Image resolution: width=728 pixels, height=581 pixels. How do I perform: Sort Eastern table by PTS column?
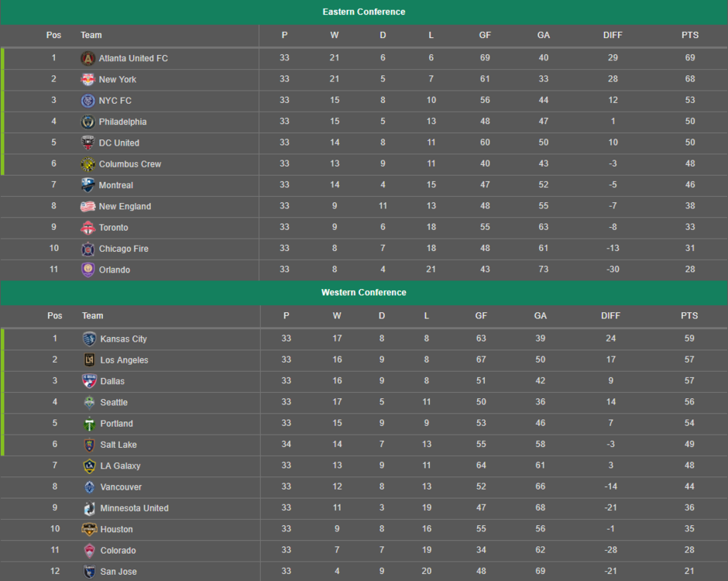point(689,35)
